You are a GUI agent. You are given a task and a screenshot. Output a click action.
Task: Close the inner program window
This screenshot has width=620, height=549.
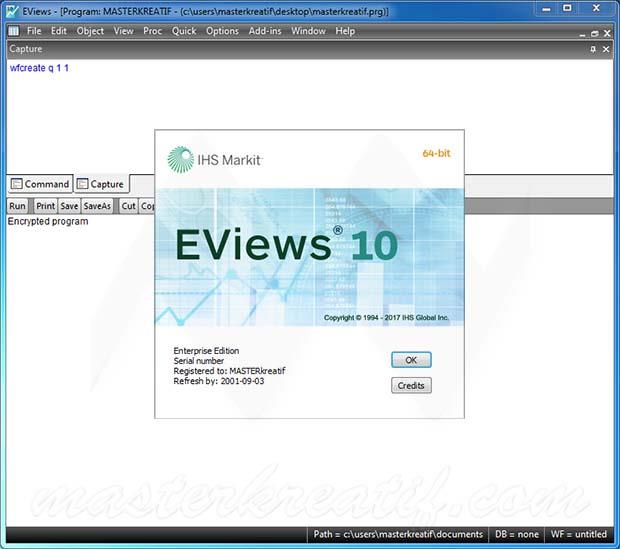607,34
